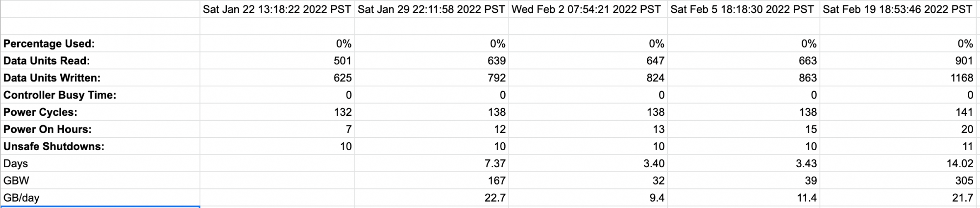Click the Data Units Read value 501
The width and height of the screenshot is (980, 208).
[x=277, y=61]
